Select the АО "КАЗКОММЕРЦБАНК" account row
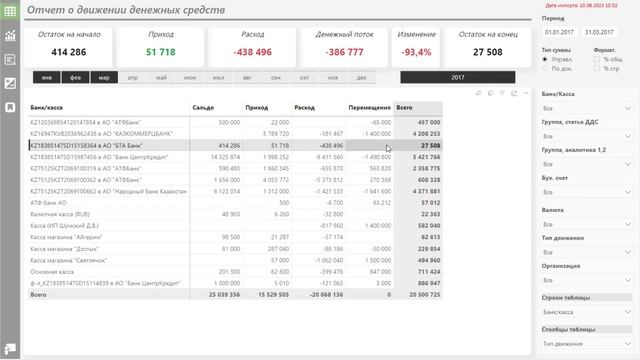The image size is (640, 360). point(235,133)
